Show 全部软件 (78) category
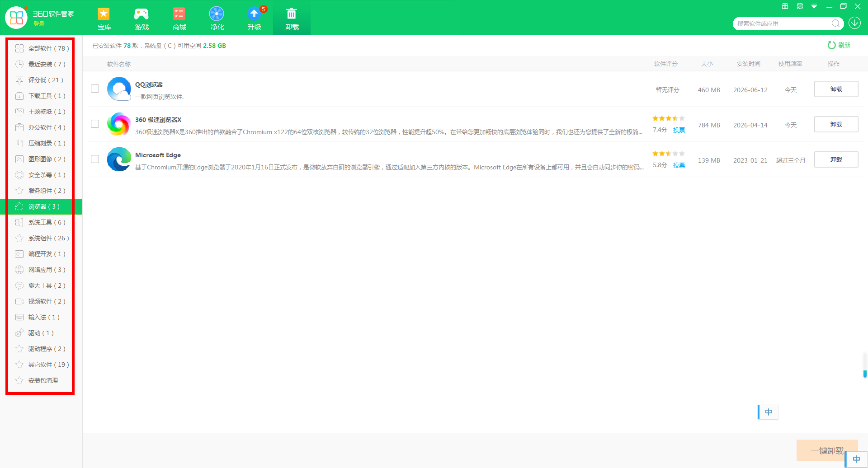Viewport: 868px width, 468px height. [41, 48]
